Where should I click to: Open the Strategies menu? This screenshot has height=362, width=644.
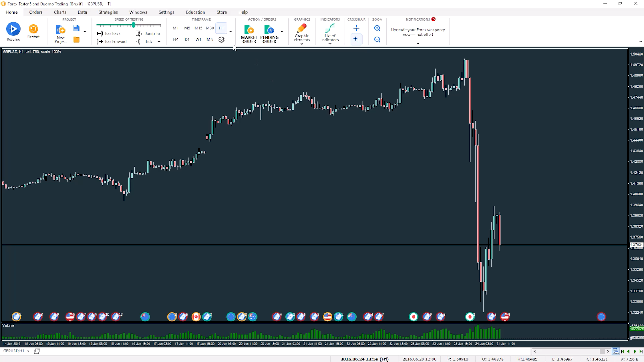[108, 12]
